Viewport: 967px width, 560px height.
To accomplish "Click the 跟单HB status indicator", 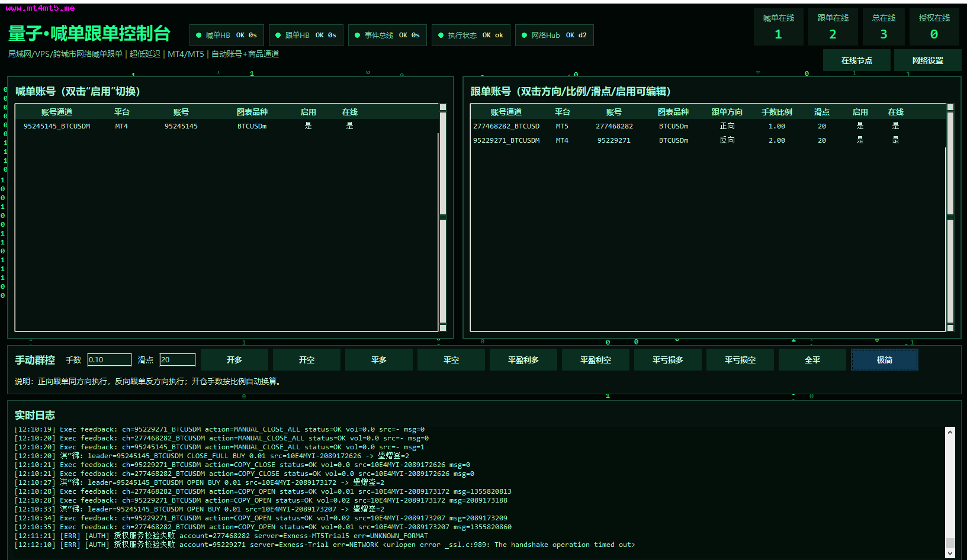I will pos(306,36).
